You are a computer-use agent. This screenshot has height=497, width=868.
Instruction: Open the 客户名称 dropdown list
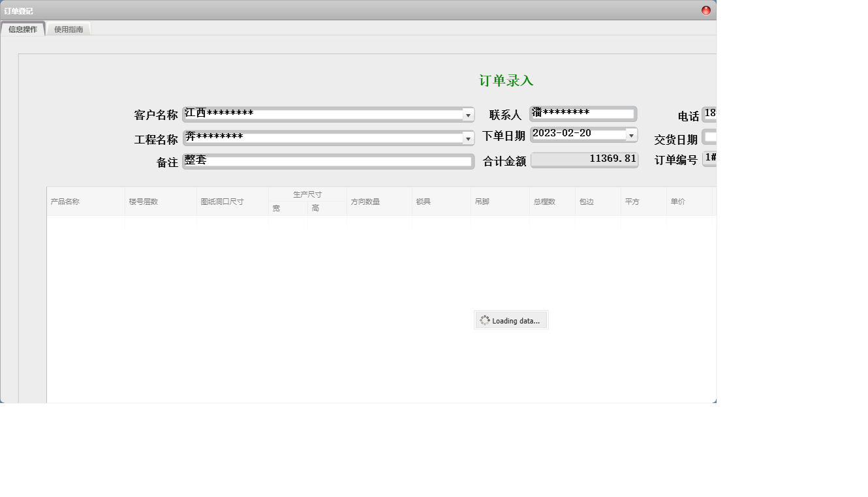tap(469, 113)
